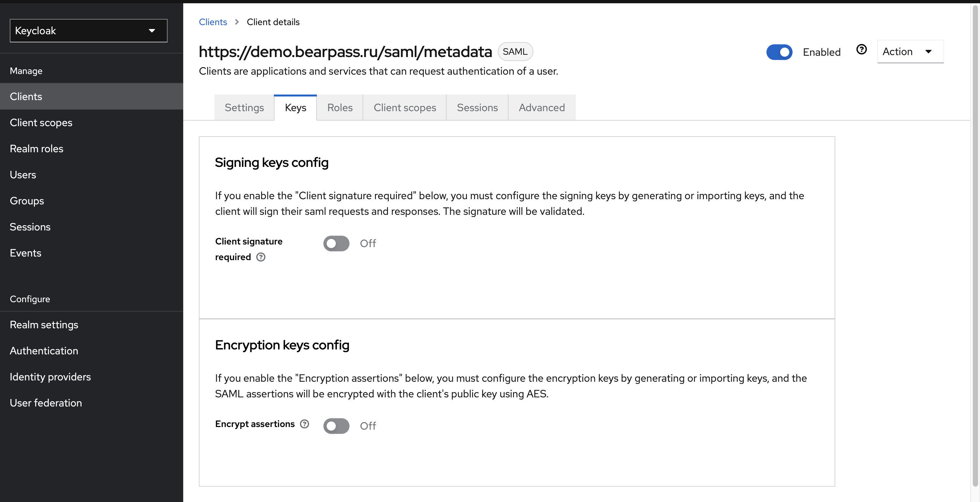This screenshot has width=980, height=502.
Task: Go to Identity providers in sidebar
Action: click(x=50, y=377)
